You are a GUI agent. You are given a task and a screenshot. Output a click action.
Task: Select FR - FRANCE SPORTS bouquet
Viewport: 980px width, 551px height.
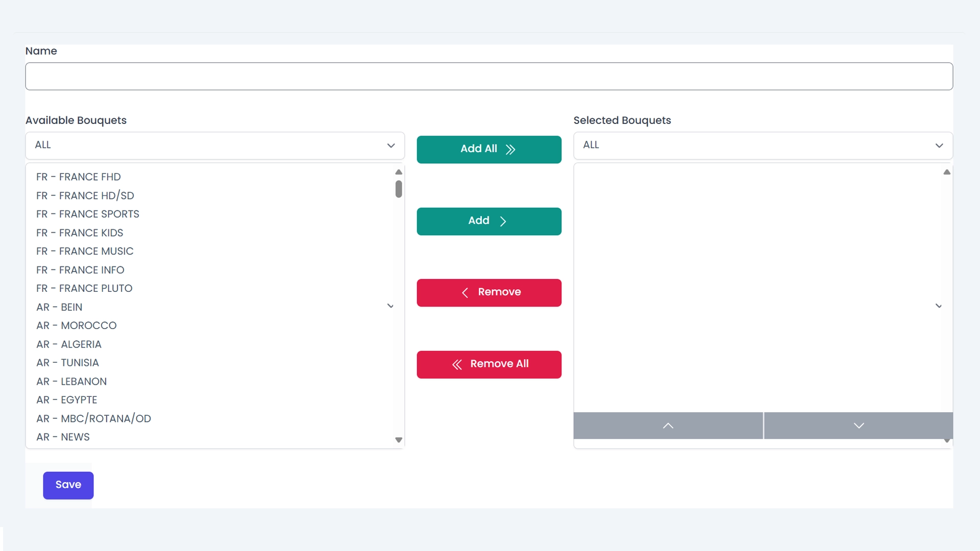click(x=88, y=214)
